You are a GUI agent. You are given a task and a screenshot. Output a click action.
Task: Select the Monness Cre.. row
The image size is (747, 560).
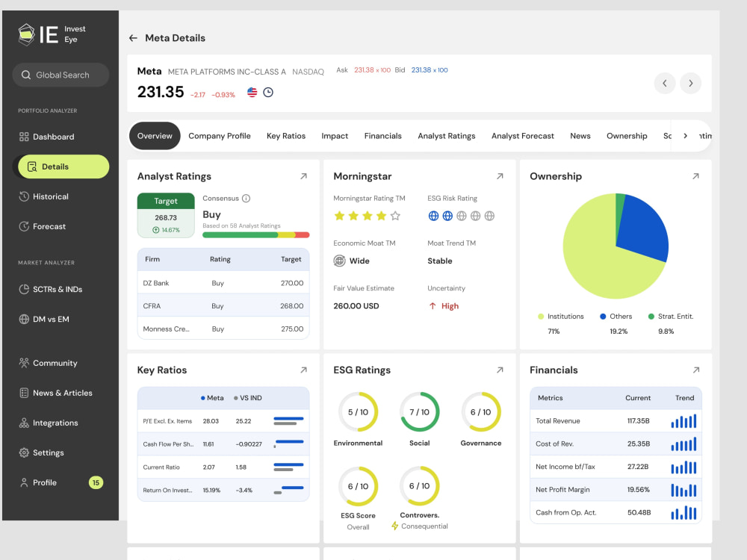tap(223, 329)
